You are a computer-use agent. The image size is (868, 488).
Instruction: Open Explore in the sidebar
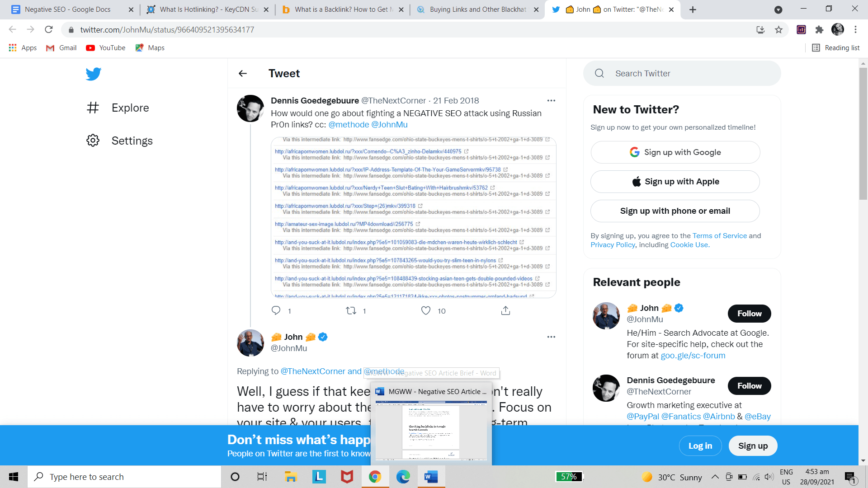click(118, 108)
